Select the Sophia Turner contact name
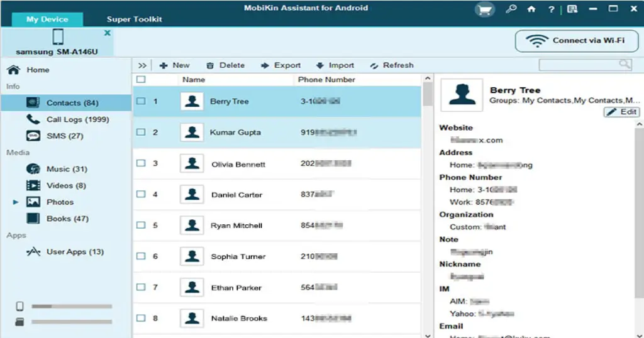 (238, 257)
